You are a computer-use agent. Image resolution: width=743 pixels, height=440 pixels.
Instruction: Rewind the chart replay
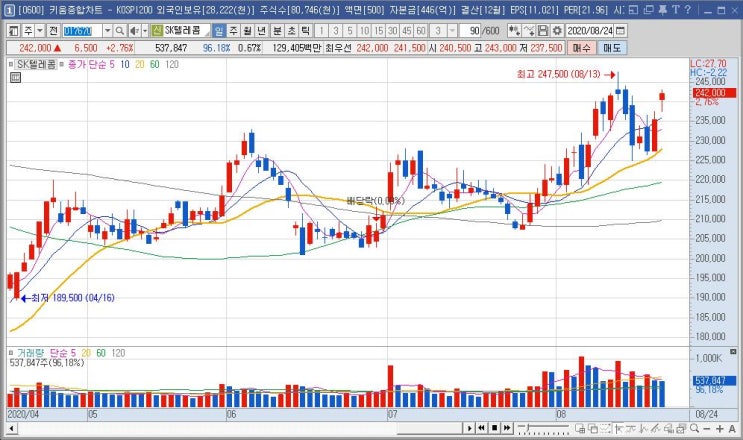482,428
